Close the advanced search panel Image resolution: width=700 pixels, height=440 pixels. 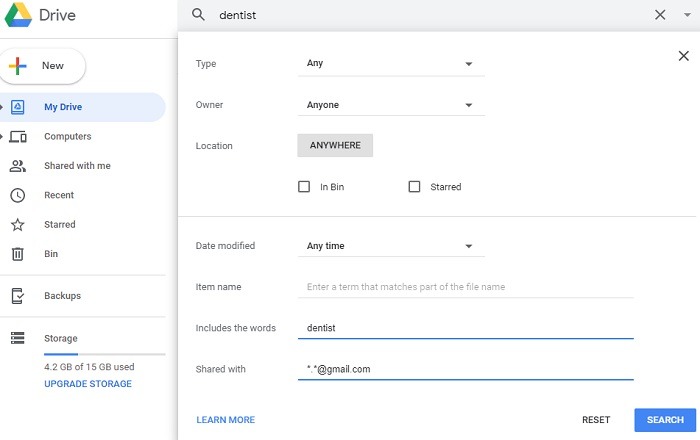(x=683, y=56)
